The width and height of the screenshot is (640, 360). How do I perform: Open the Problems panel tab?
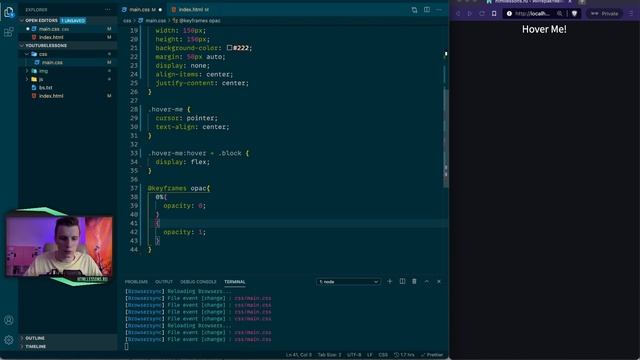[x=136, y=282]
